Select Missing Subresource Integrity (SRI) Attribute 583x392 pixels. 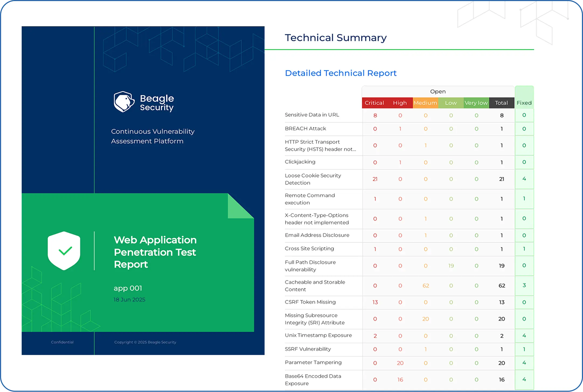(409, 319)
